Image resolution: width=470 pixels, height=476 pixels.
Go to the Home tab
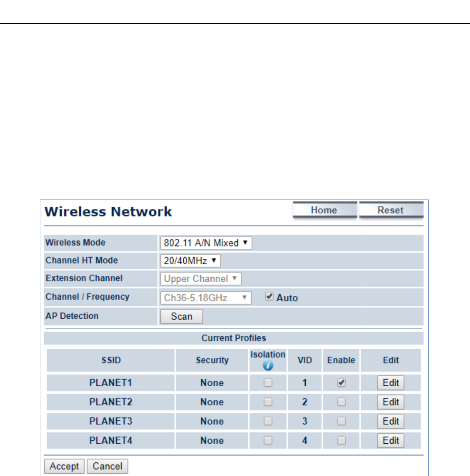(x=325, y=210)
